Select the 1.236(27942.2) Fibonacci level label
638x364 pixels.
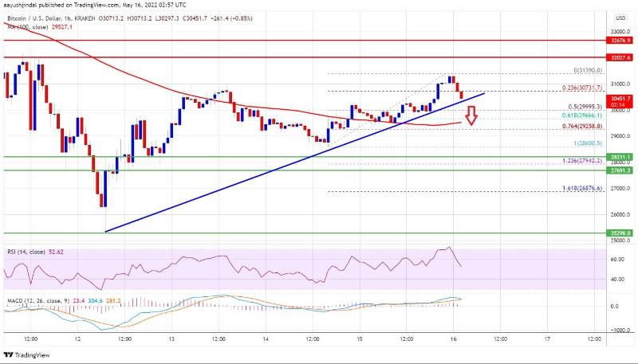click(x=582, y=161)
